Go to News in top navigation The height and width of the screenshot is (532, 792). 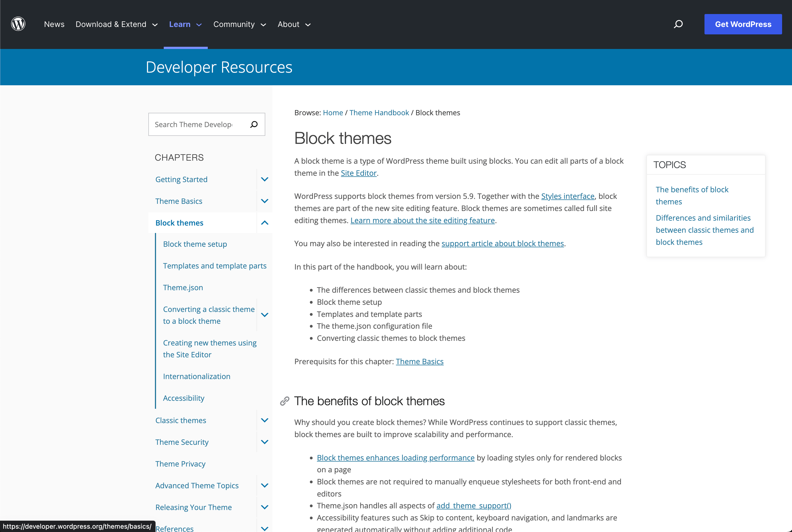click(x=54, y=24)
